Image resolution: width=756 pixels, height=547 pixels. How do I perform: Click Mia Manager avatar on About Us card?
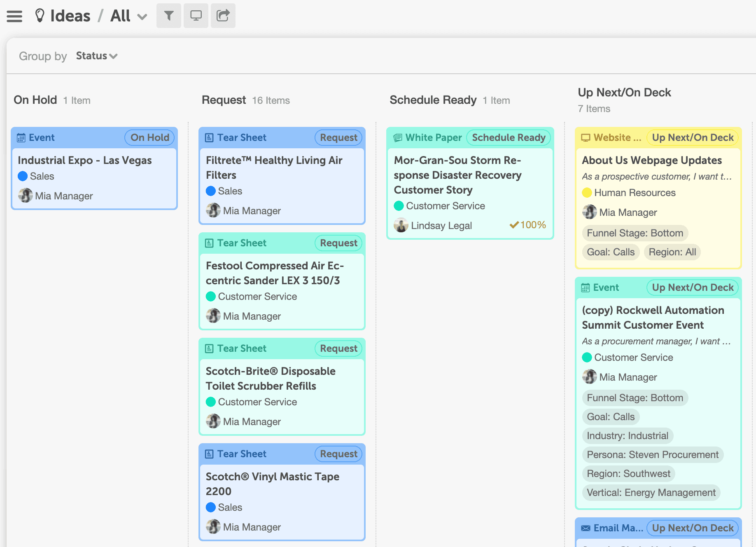589,212
